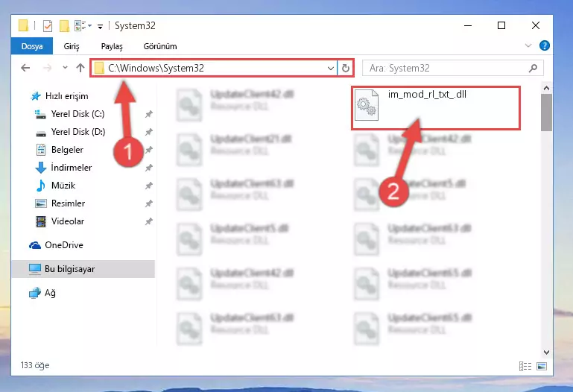This screenshot has width=573, height=392.
Task: Open Customize Quick Access Toolbar arrow
Action: (100, 26)
